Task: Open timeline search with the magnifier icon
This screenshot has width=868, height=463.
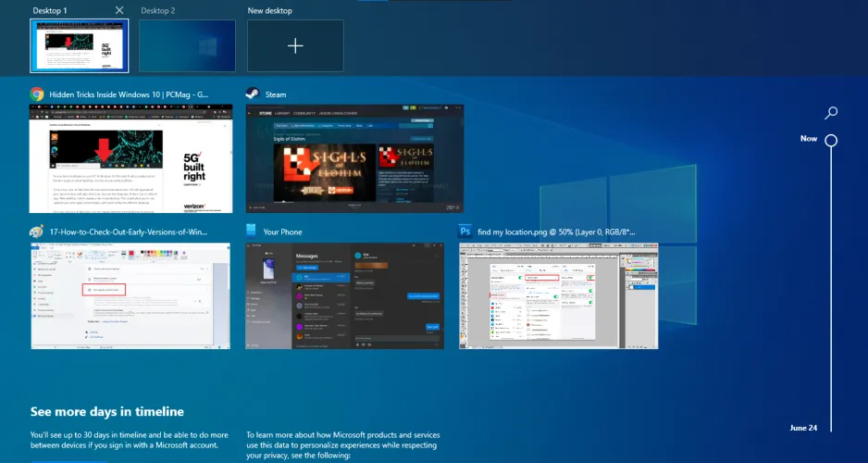Action: (x=831, y=113)
